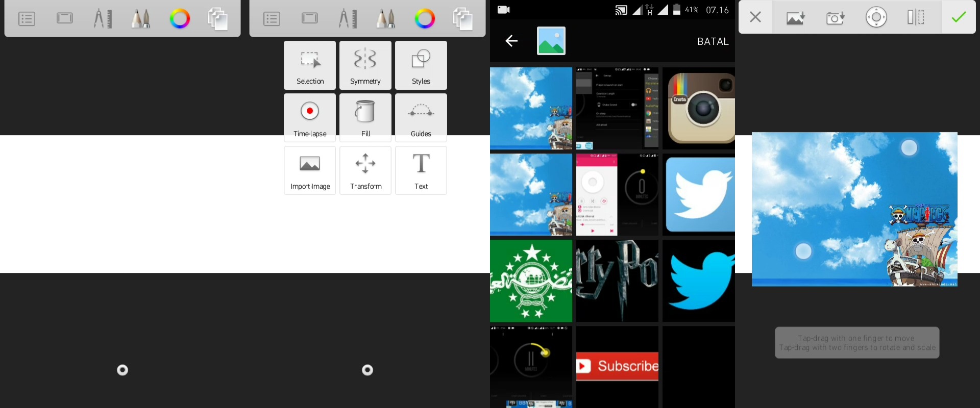The height and width of the screenshot is (408, 980).
Task: Select the green emblem thumbnail
Action: [531, 280]
